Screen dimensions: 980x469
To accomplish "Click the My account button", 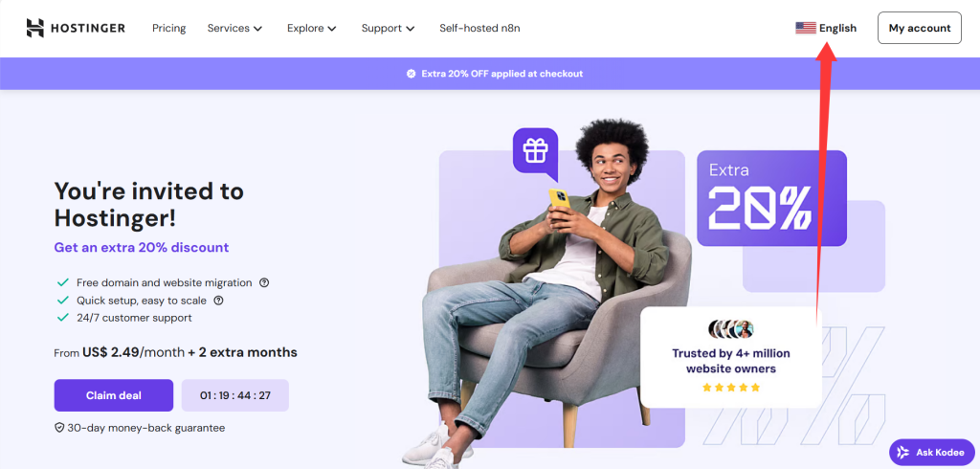I will (x=920, y=28).
